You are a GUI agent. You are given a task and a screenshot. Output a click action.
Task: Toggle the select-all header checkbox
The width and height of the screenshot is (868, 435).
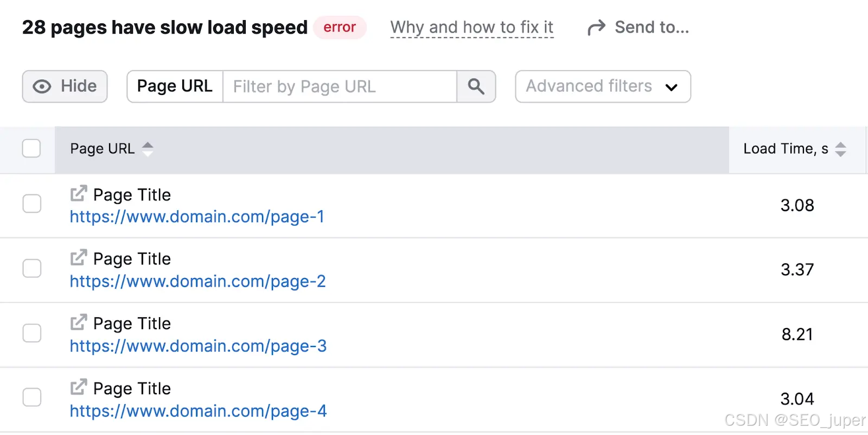(31, 148)
